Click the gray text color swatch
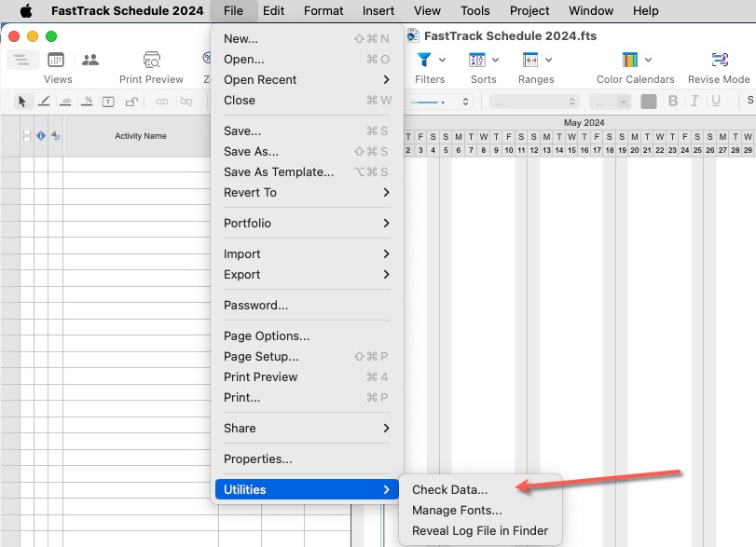Image resolution: width=756 pixels, height=547 pixels. click(648, 102)
